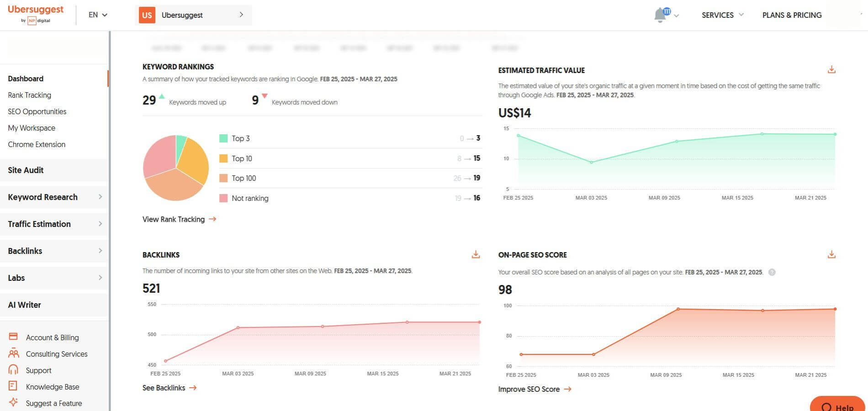The image size is (868, 411).
Task: Download the On-Page SEO Score report
Action: point(831,254)
